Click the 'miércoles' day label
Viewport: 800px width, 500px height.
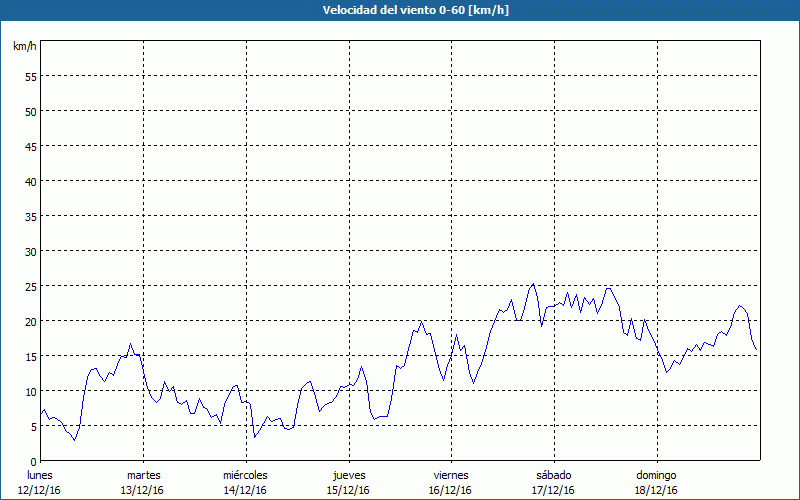245,475
